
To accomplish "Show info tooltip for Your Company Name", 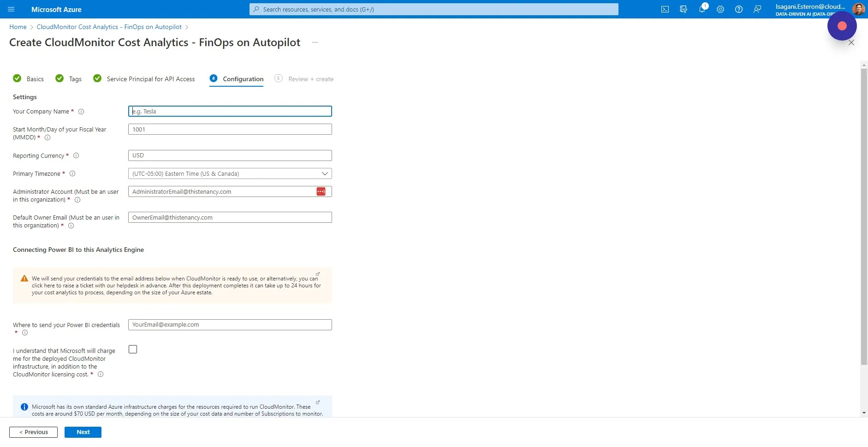I will tap(81, 112).
